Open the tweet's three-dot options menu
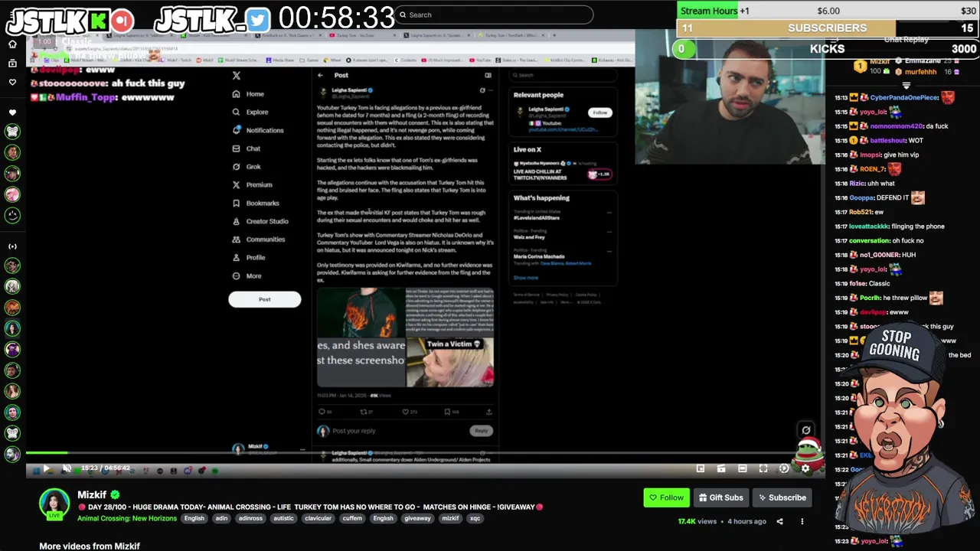Viewport: 980px width, 551px height. point(492,90)
